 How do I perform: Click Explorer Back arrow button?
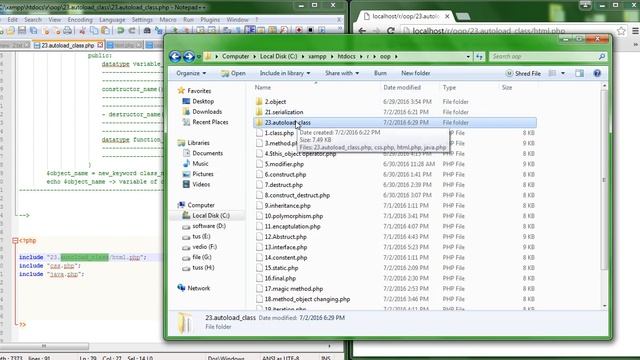point(175,56)
